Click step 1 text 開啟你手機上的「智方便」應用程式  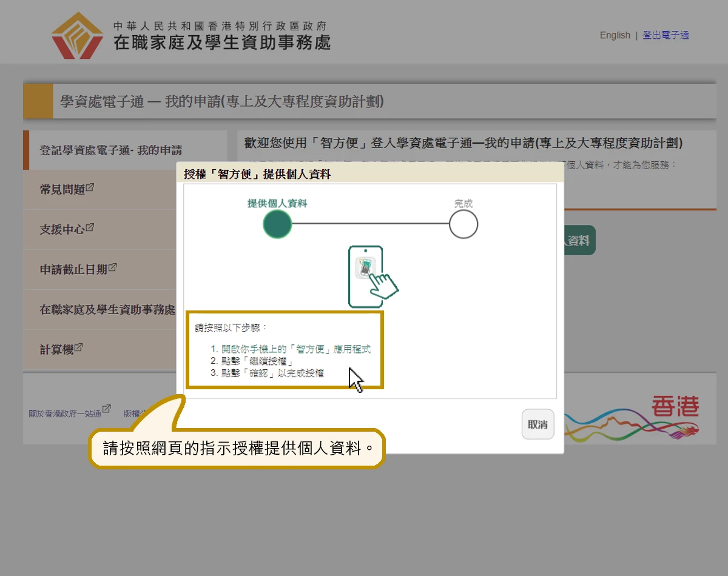[296, 349]
